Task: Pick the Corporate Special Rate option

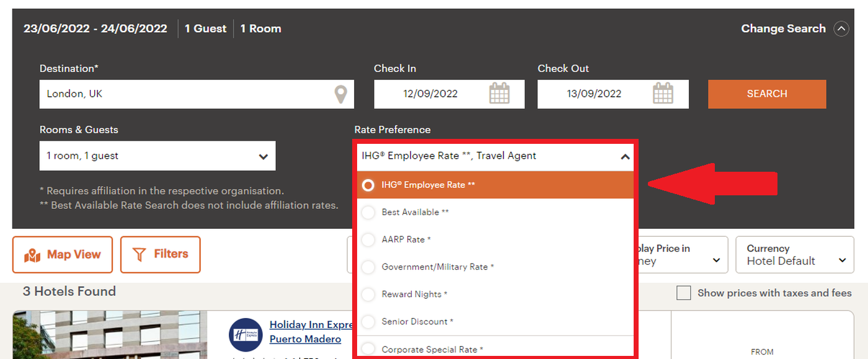Action: pyautogui.click(x=368, y=349)
